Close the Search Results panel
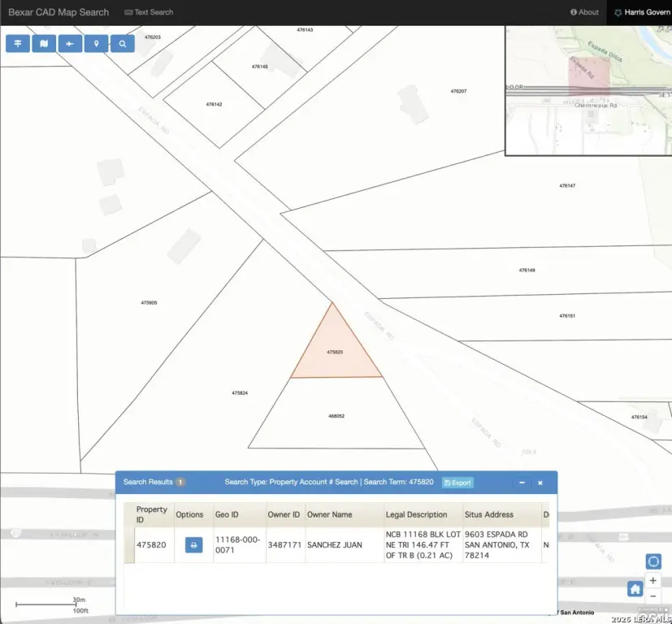Viewport: 672px width, 624px height. tap(540, 483)
